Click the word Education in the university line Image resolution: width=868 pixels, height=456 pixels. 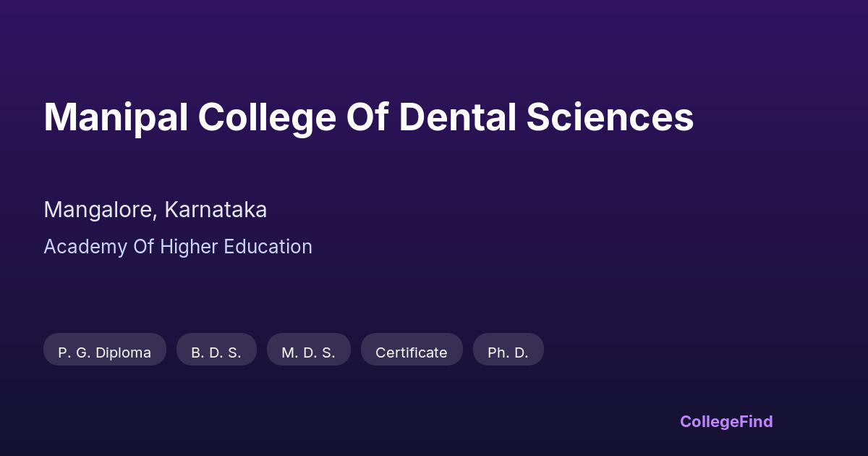click(x=268, y=247)
